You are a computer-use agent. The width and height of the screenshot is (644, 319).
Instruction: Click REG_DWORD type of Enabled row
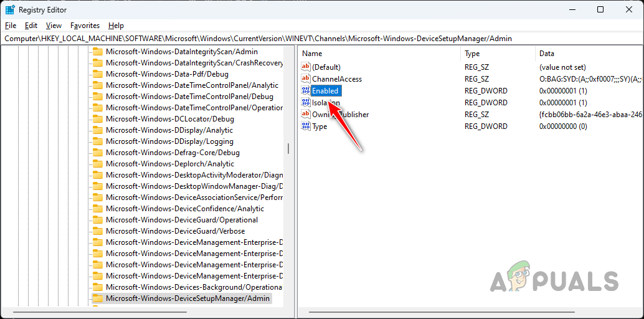486,91
